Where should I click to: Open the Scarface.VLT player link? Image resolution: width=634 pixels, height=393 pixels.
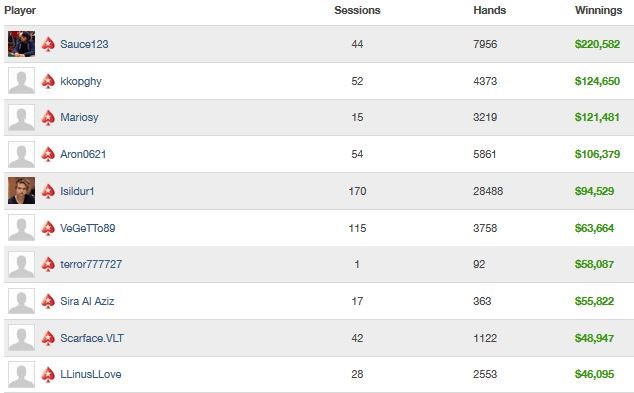(92, 338)
